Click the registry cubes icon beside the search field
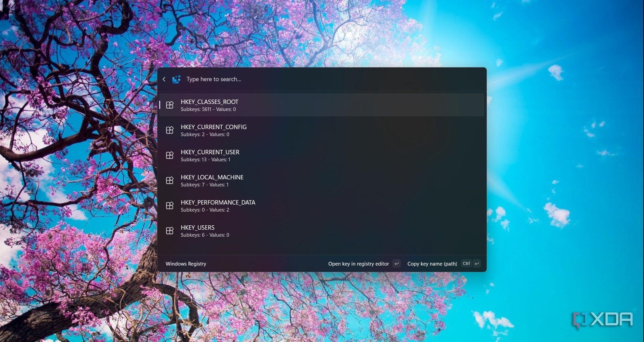644x342 pixels. 176,79
